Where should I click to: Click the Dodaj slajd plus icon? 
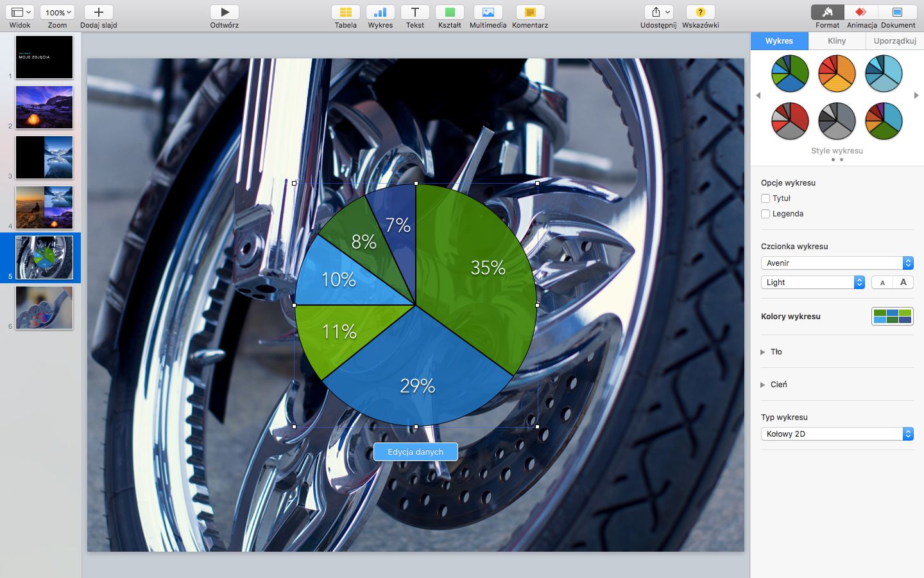coord(99,12)
